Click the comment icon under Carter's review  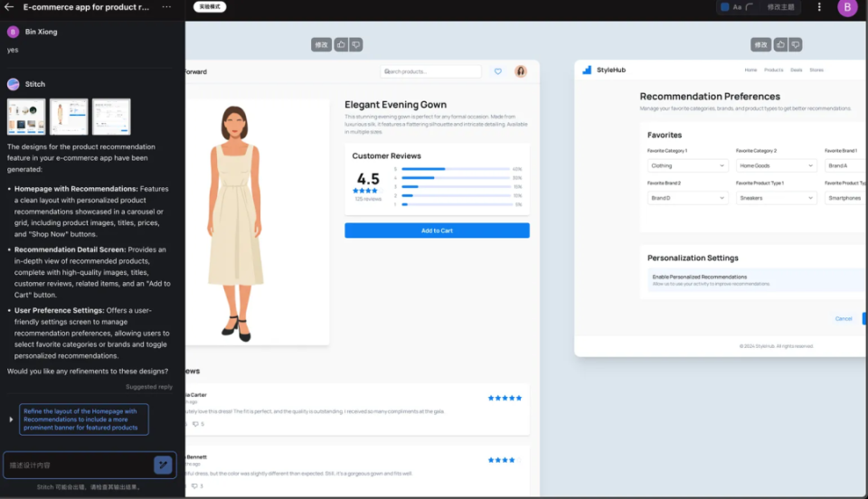[195, 424]
